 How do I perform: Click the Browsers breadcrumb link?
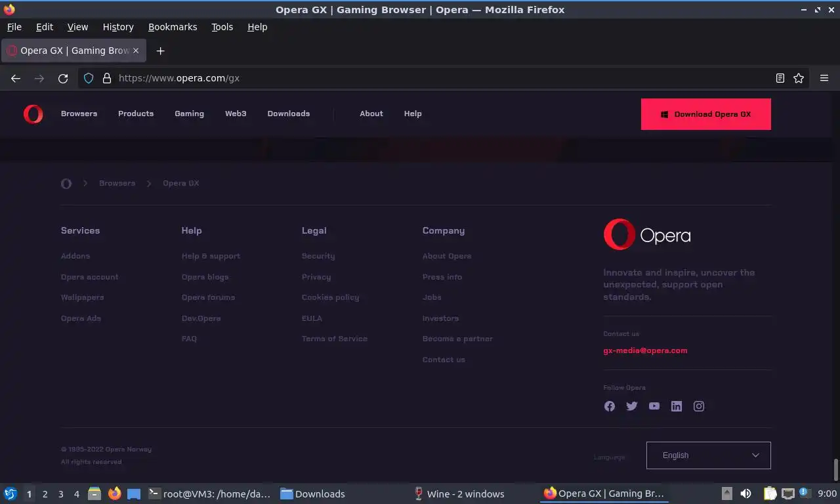click(x=117, y=183)
